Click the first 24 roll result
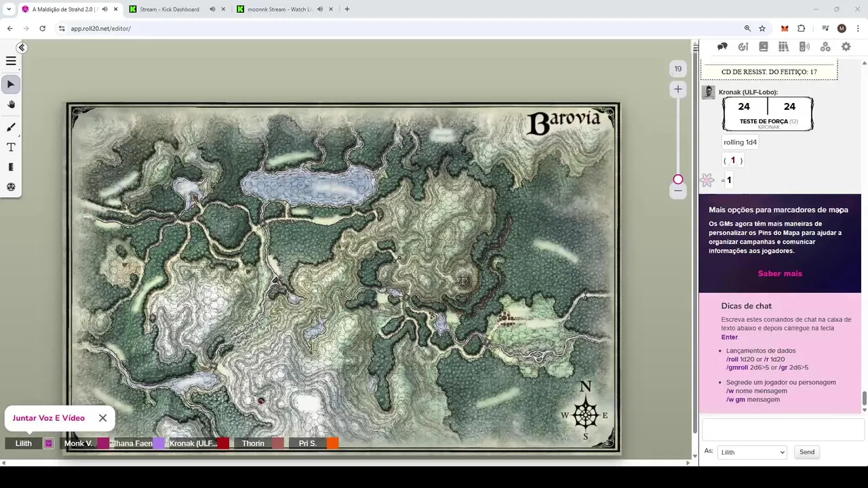This screenshot has height=488, width=868. (744, 106)
